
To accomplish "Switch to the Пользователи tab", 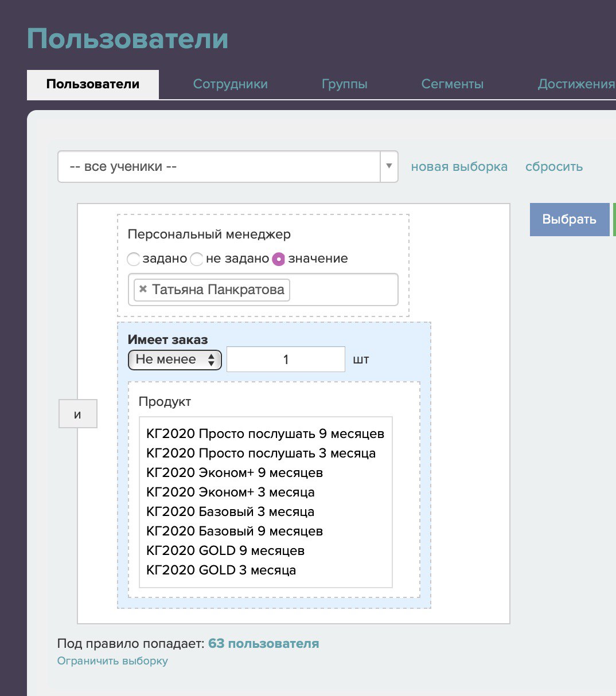I will [x=93, y=84].
